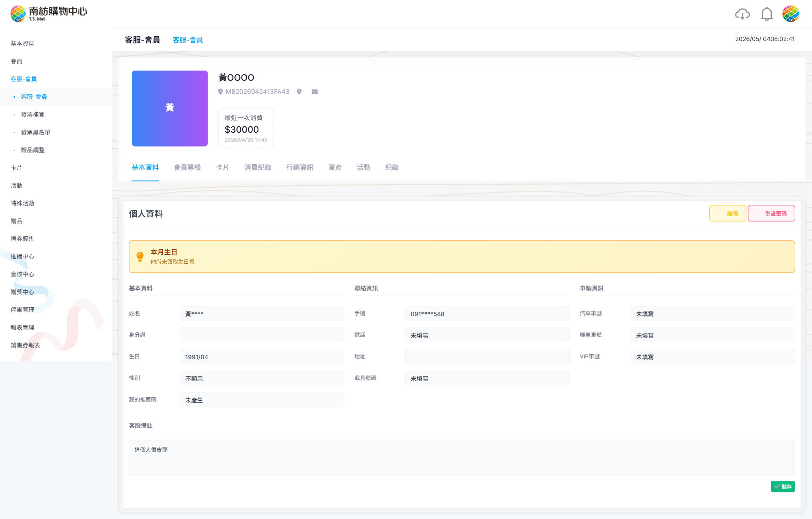Expand 特殊活動 sidebar menu
The image size is (812, 519).
click(22, 203)
